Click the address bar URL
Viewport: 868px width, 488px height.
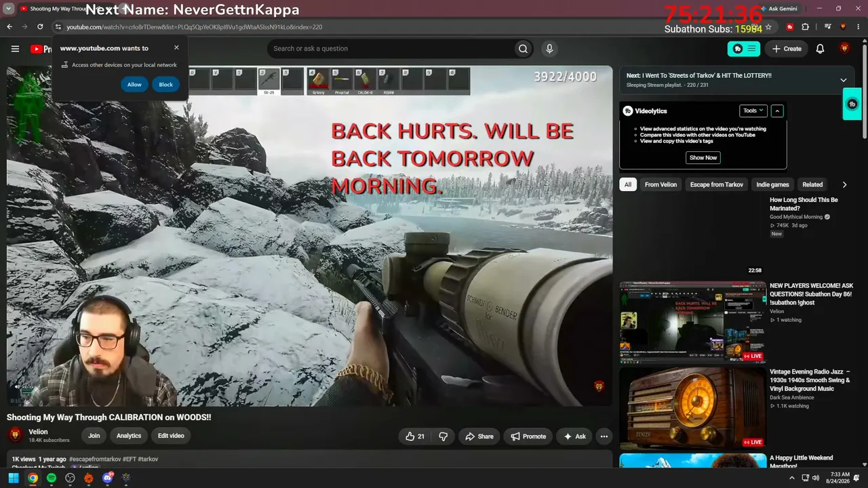[x=194, y=27]
